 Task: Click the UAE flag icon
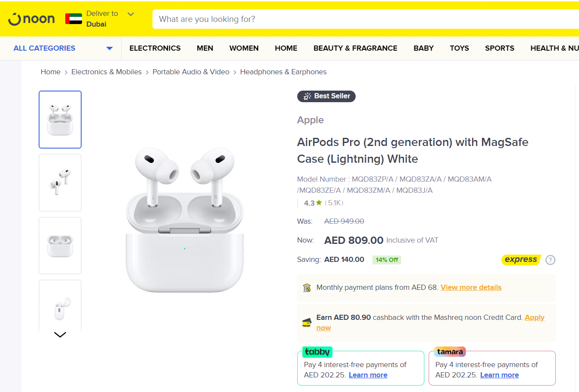pyautogui.click(x=73, y=19)
